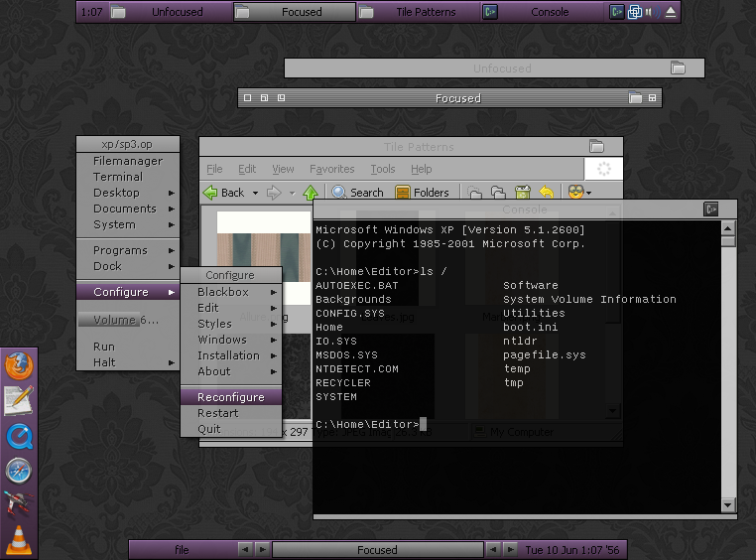Viewport: 756px width, 560px height.
Task: Open Favorites menu in Tile Patterns
Action: click(331, 169)
